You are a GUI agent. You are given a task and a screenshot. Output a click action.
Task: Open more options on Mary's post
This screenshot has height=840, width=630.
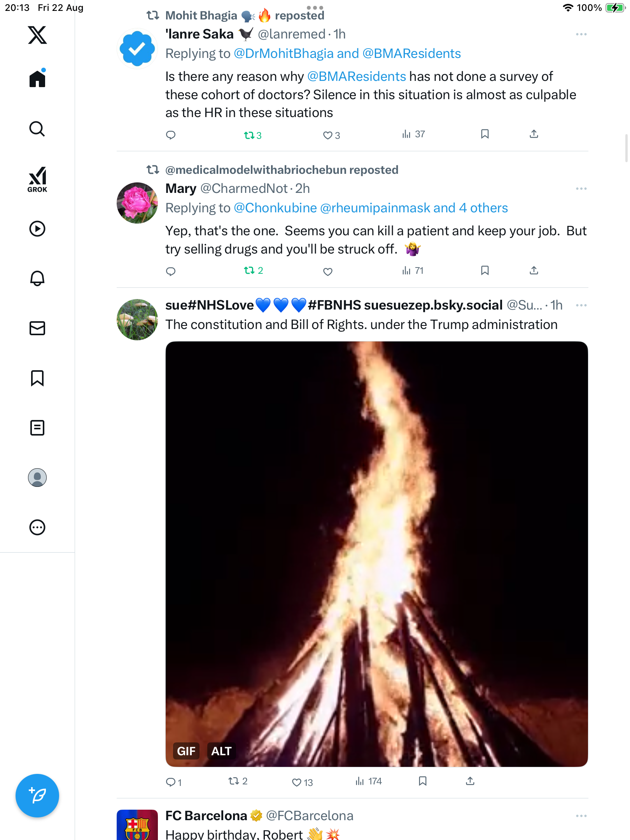(x=581, y=189)
